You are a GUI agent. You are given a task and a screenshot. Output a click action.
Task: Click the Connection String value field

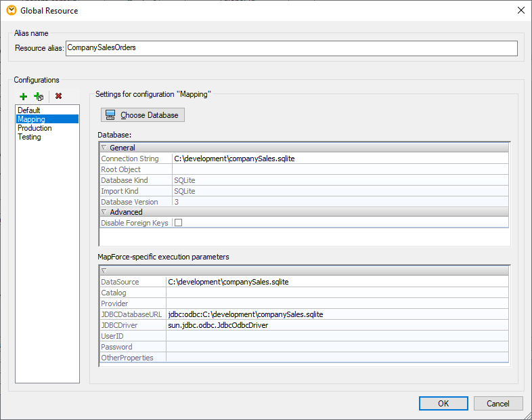pos(338,159)
